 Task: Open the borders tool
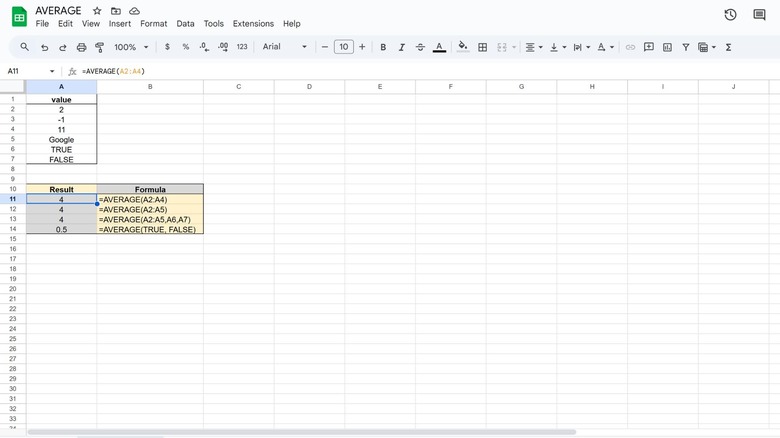pyautogui.click(x=483, y=47)
